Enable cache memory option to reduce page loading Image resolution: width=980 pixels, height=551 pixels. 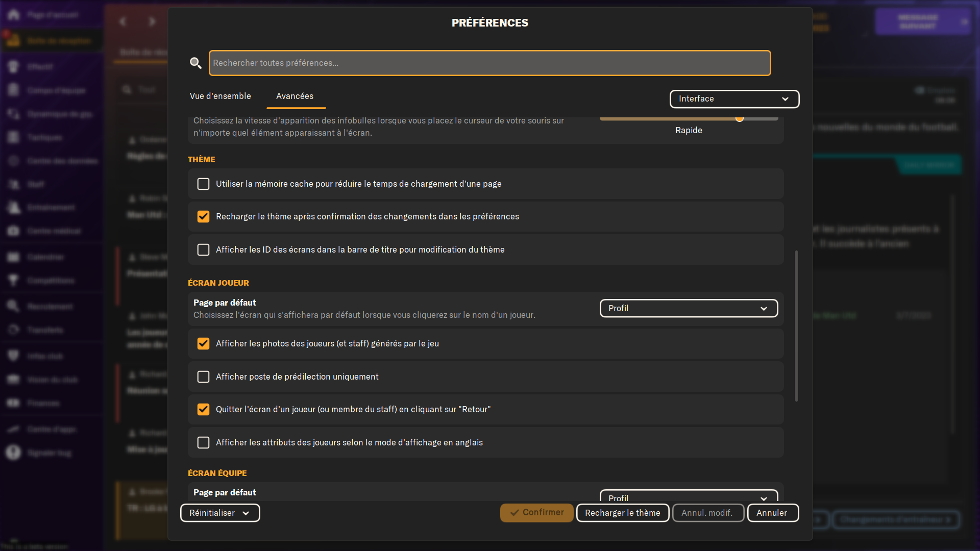203,184
